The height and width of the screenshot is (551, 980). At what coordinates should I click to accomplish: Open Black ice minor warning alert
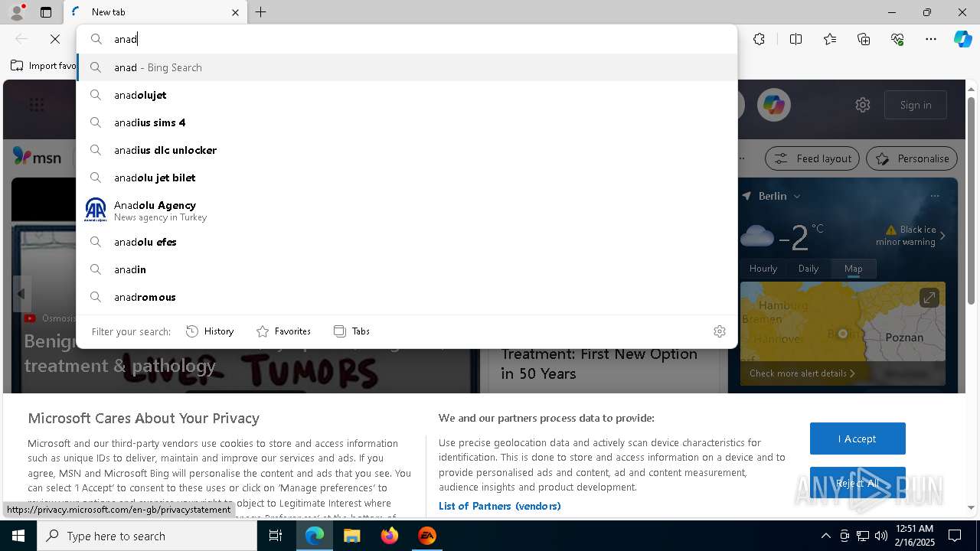911,236
